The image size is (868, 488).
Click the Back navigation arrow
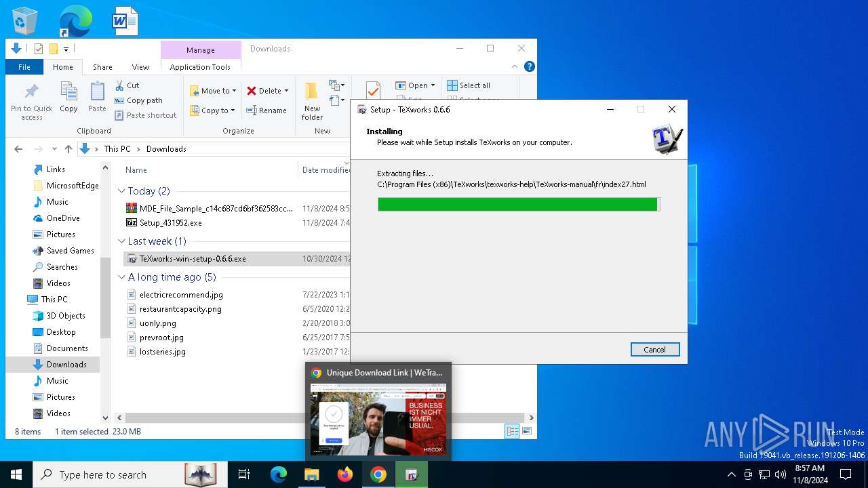click(x=18, y=149)
